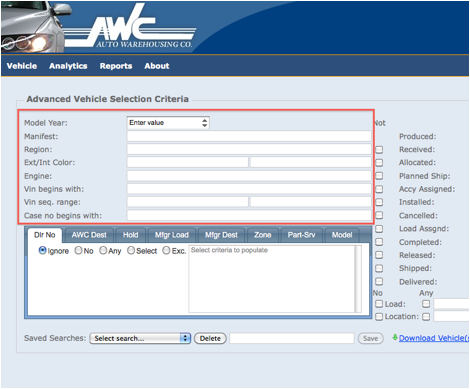Viewport: 470px width, 389px height.
Task: Click the Location value input field
Action: tap(451, 316)
